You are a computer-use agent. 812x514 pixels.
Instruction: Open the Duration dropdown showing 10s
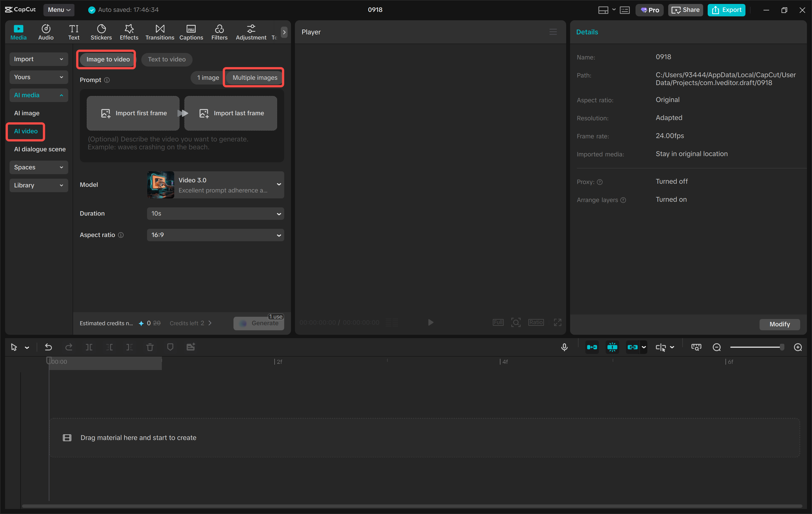[215, 213]
